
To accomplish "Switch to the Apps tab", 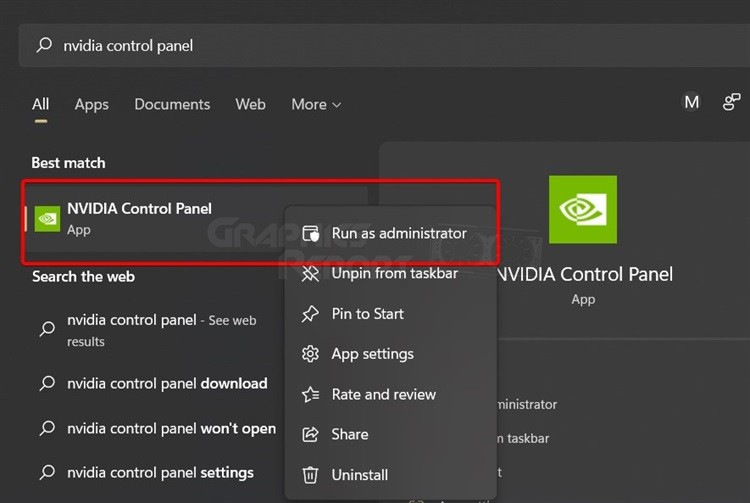I will pyautogui.click(x=91, y=104).
